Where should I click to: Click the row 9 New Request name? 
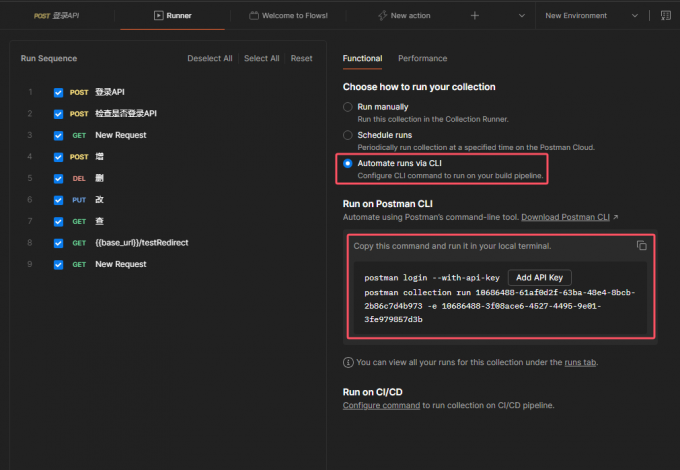coord(121,264)
